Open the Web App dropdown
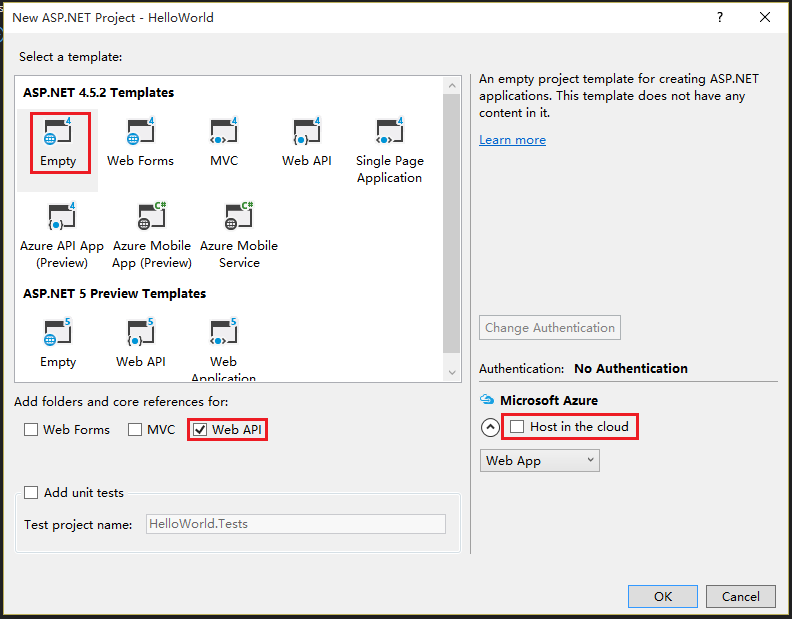Screen dimensions: 792x619 point(539,460)
